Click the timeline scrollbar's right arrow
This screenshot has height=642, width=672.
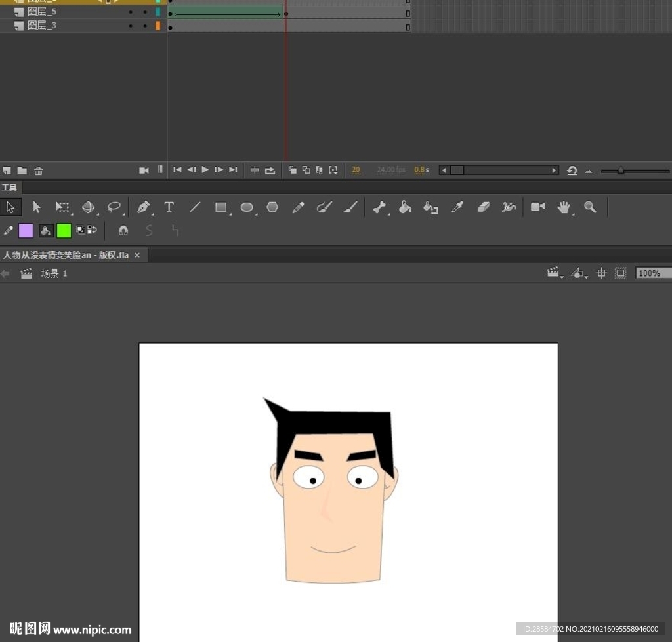pyautogui.click(x=554, y=171)
